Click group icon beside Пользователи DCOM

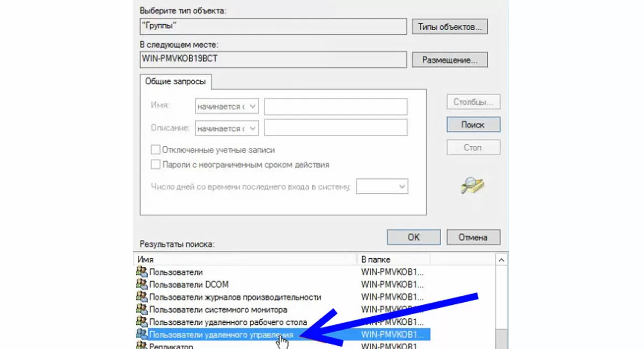[x=142, y=285]
